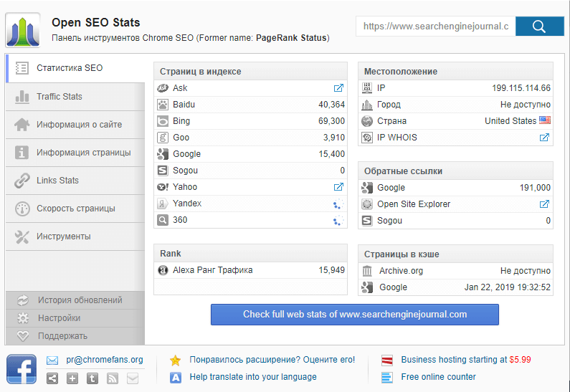
Task: Select Информация страницы tab
Action: coord(75,153)
